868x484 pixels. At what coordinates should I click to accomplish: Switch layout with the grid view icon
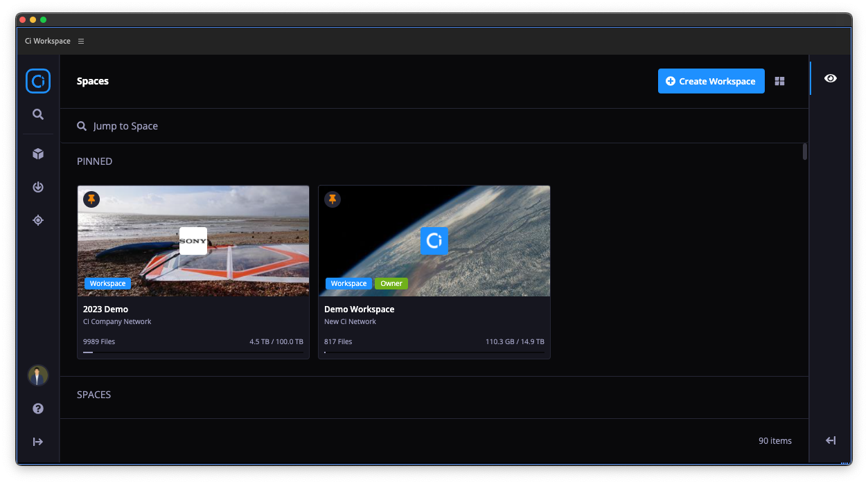click(x=779, y=81)
